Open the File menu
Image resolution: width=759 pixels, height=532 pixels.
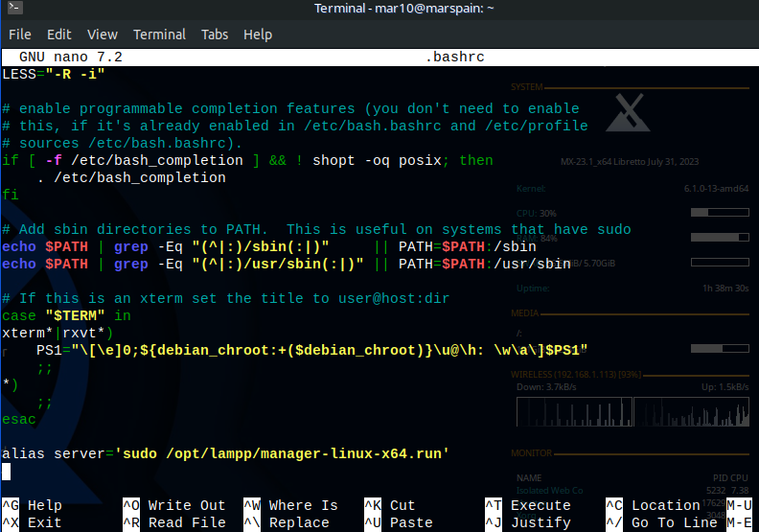(20, 34)
